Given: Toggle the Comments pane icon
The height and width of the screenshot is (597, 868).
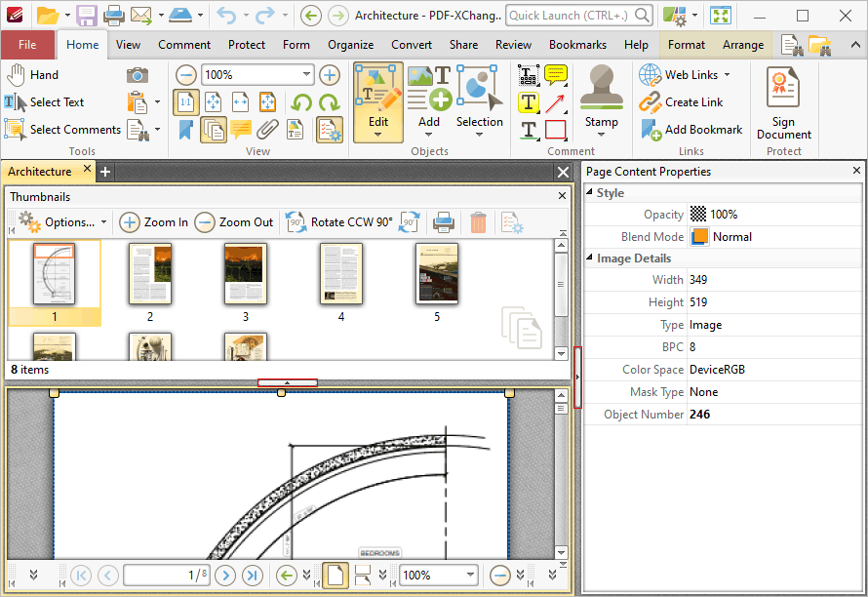Looking at the screenshot, I should [x=241, y=130].
